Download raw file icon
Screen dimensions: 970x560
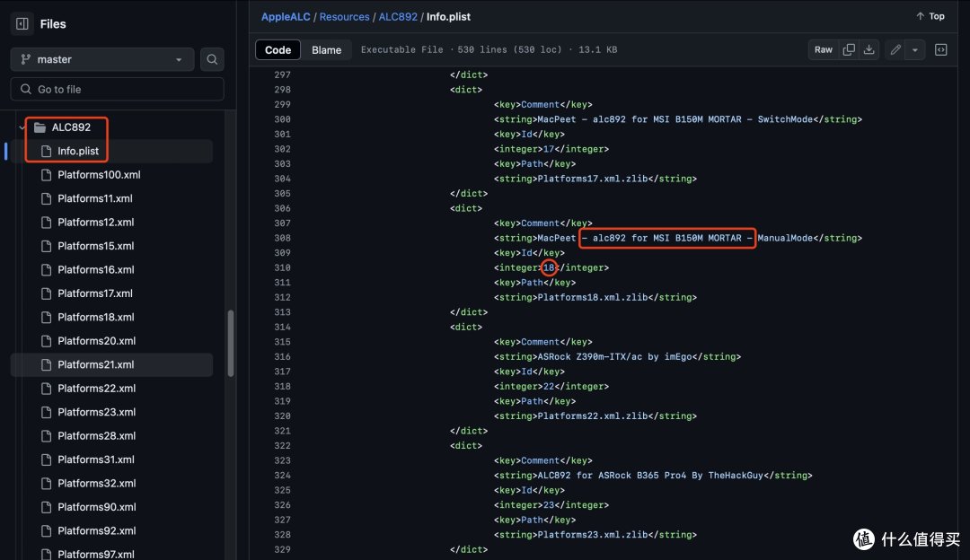click(x=869, y=49)
